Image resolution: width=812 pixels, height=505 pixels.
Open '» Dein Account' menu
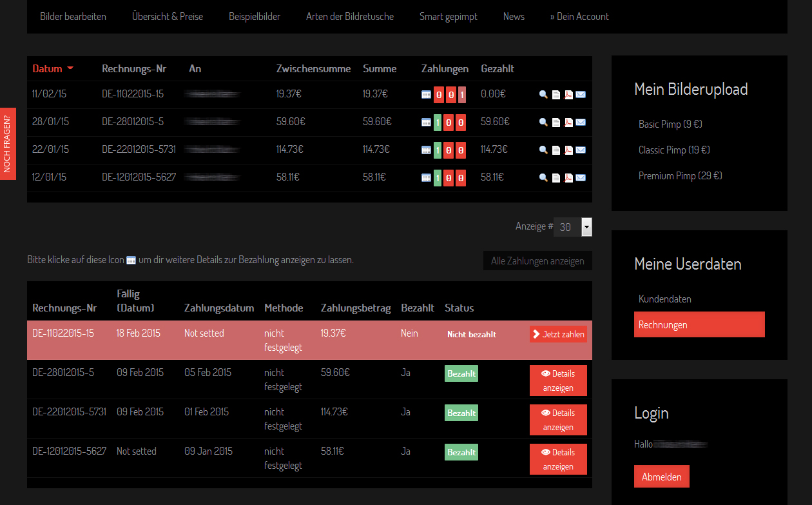(579, 17)
